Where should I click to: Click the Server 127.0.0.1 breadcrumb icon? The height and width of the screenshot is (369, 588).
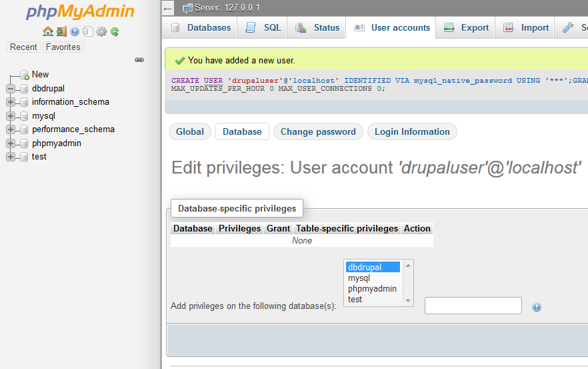187,8
